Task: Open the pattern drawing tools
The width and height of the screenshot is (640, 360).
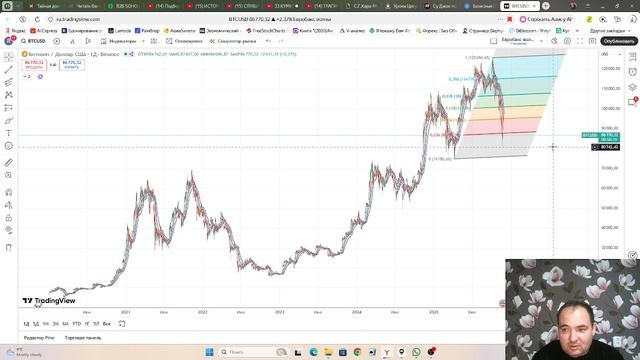Action: pos(9,95)
